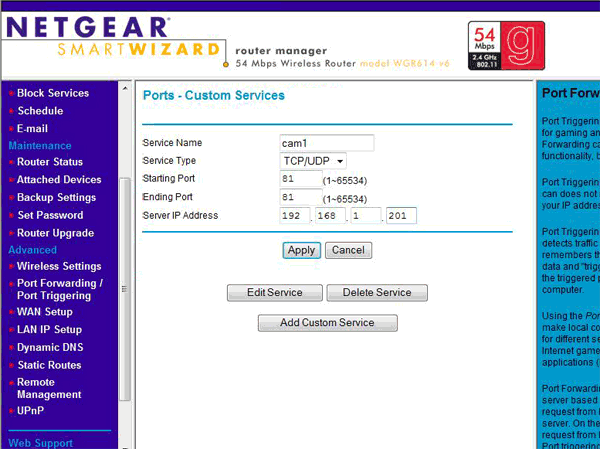Click the fourth IP octet field 201
Screen dimensions: 600x449
click(401, 216)
